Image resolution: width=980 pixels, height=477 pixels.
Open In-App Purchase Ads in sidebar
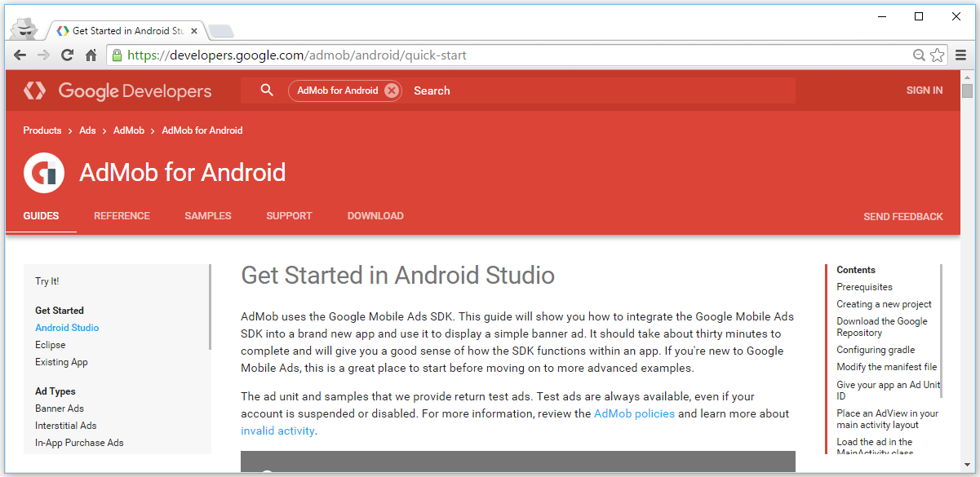click(x=79, y=443)
